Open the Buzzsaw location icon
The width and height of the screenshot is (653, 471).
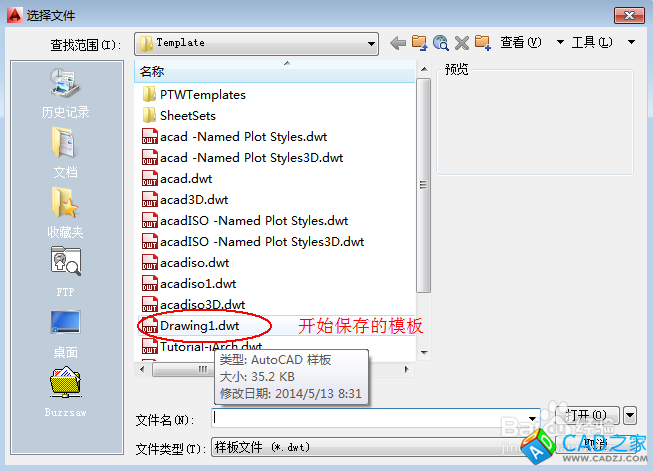(x=65, y=392)
